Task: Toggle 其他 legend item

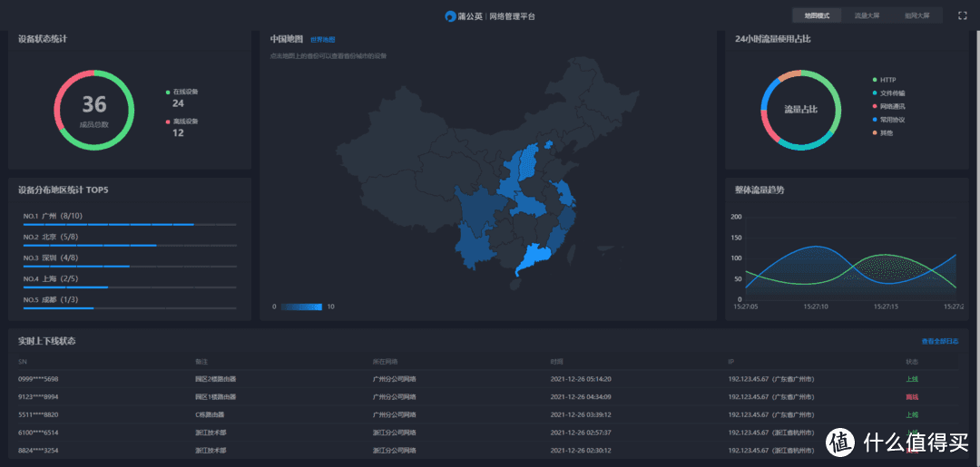Action: tap(883, 132)
